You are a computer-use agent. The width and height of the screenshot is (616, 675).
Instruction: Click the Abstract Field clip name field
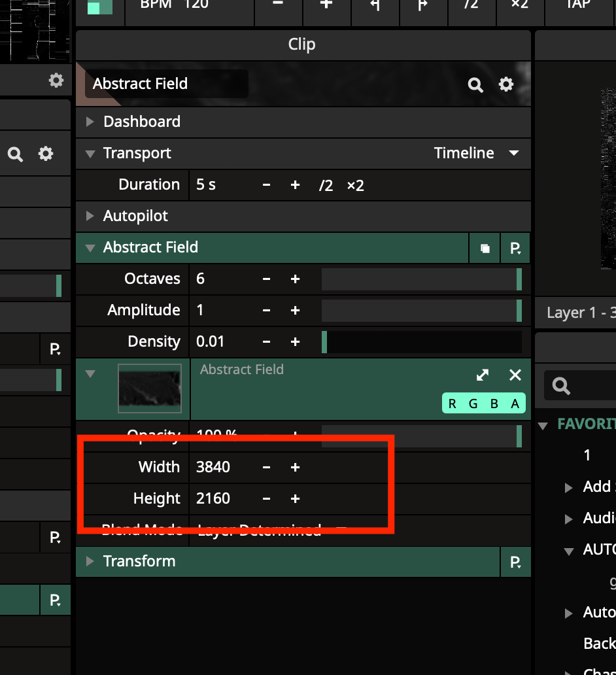click(x=166, y=84)
